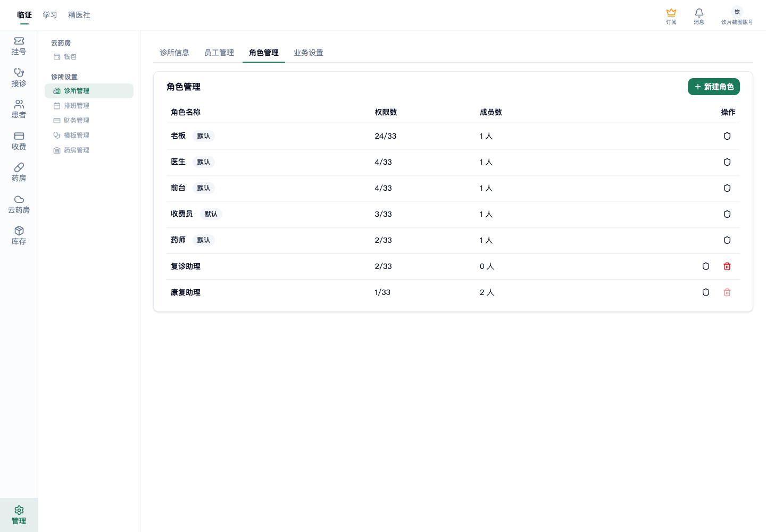Click 2 人 member count
This screenshot has width=766, height=532.
coord(487,292)
